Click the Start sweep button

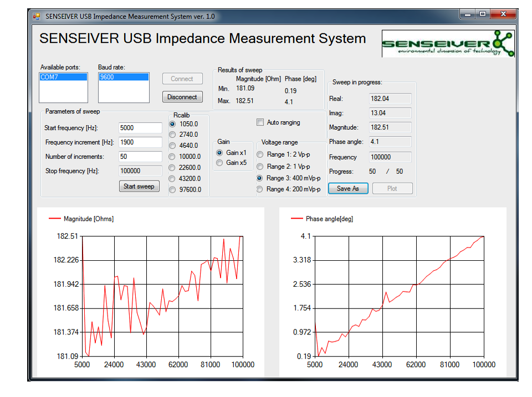click(139, 187)
